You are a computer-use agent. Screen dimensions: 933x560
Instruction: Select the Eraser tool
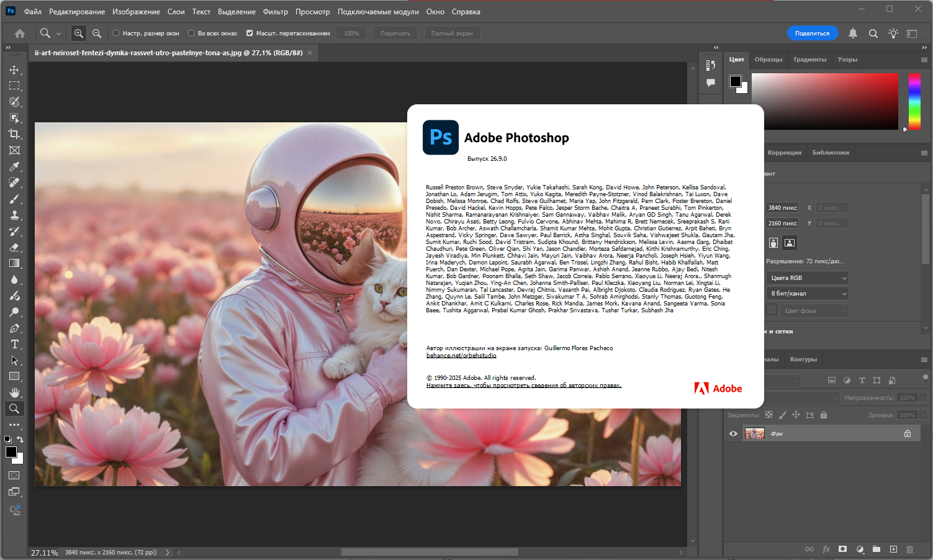(x=14, y=247)
